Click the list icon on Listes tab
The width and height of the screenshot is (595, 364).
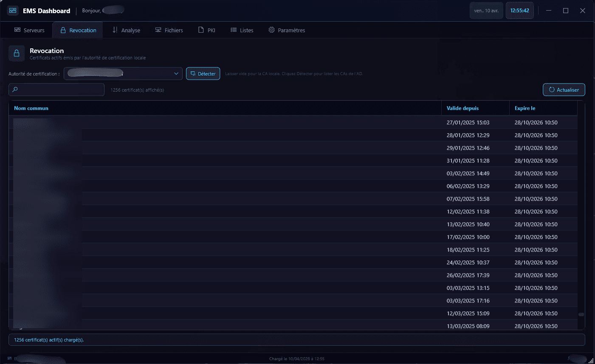coord(234,30)
